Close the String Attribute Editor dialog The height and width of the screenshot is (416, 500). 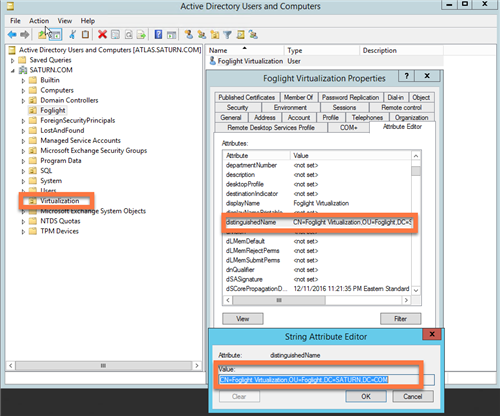click(432, 334)
